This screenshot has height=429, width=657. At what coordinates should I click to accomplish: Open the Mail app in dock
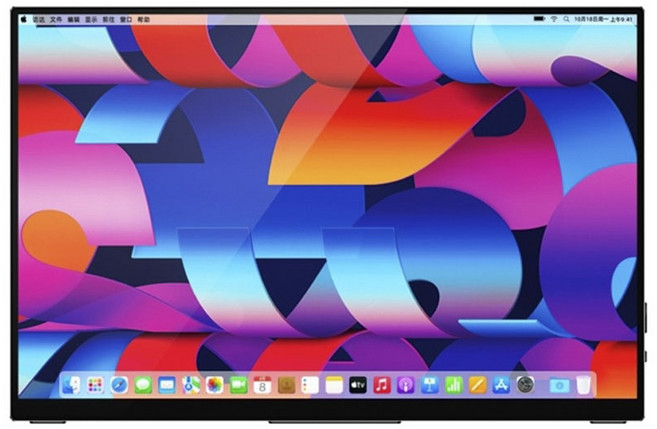click(167, 385)
